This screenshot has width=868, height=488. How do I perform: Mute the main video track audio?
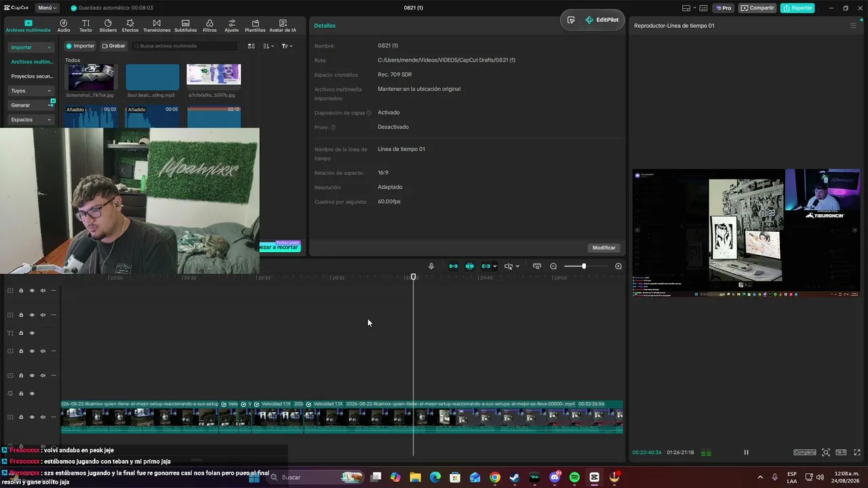pos(43,417)
